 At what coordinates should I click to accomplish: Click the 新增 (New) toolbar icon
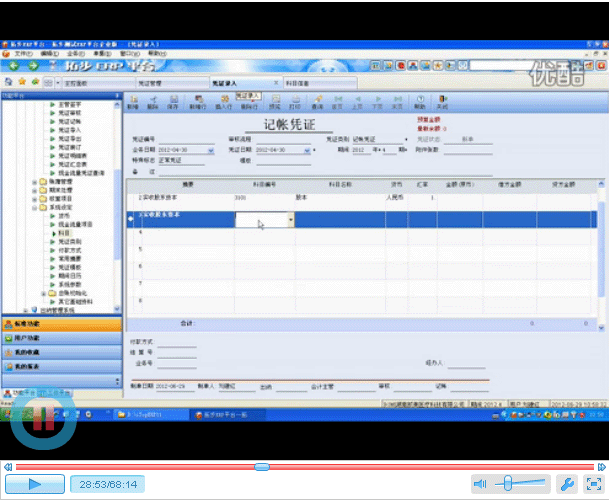[133, 101]
